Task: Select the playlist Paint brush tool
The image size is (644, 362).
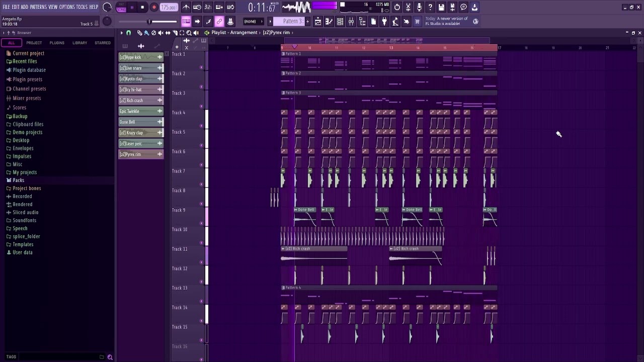Action: tap(146, 33)
